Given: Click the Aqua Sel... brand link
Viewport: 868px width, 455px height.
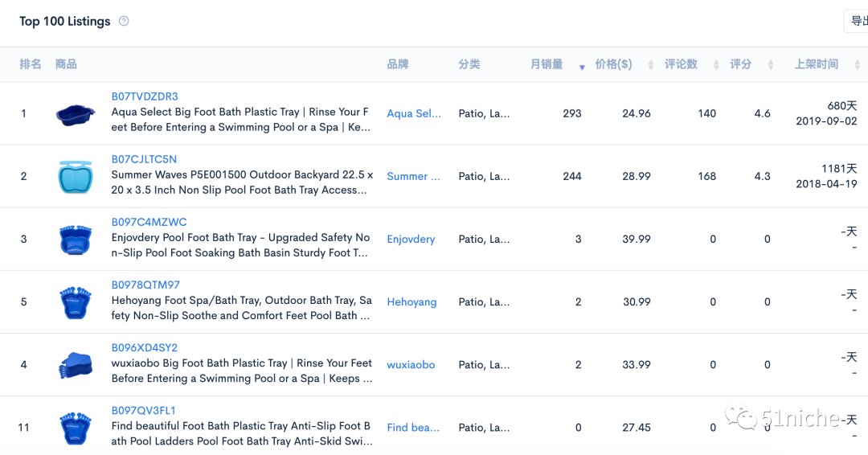Looking at the screenshot, I should (x=414, y=113).
